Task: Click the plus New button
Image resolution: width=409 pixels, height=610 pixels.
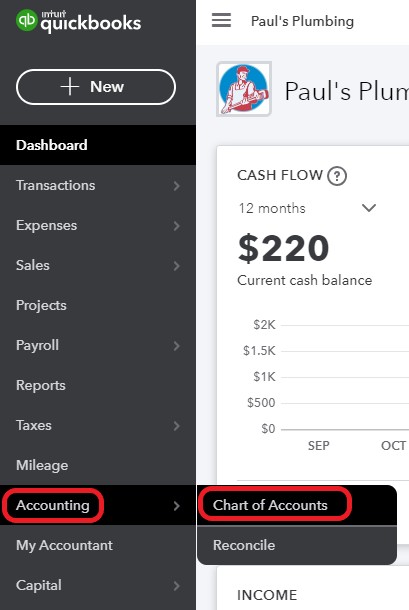Action: point(96,87)
